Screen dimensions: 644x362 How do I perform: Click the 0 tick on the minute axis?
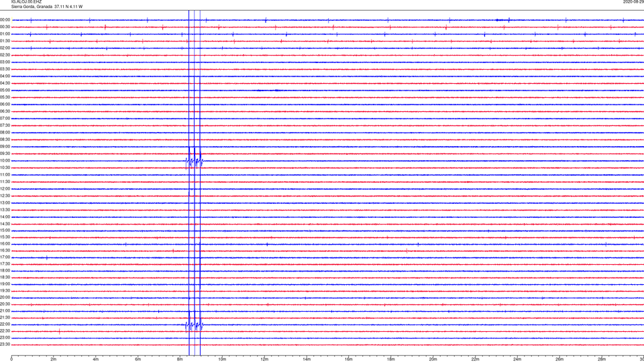(11, 359)
